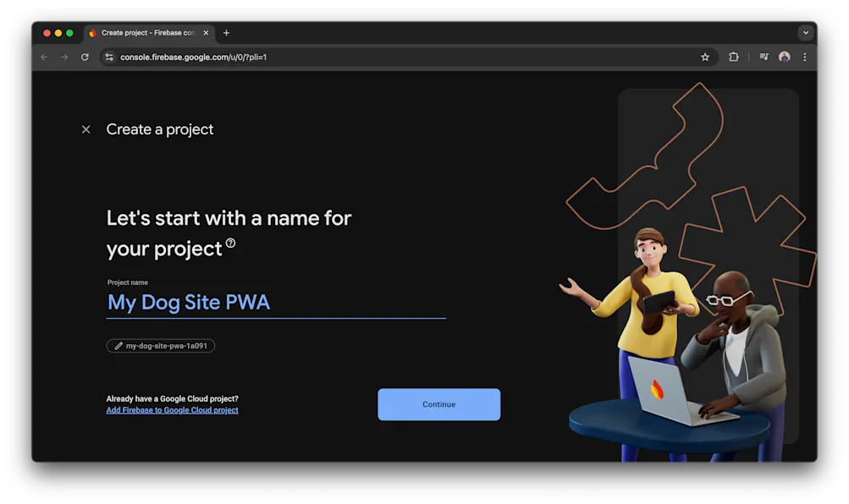View site information icon in the address bar
The image size is (849, 504).
108,57
